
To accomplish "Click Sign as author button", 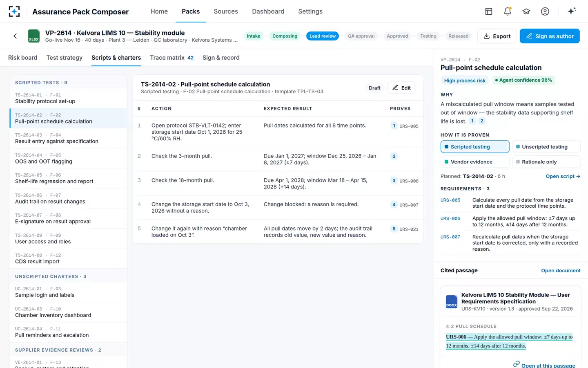I will [550, 36].
